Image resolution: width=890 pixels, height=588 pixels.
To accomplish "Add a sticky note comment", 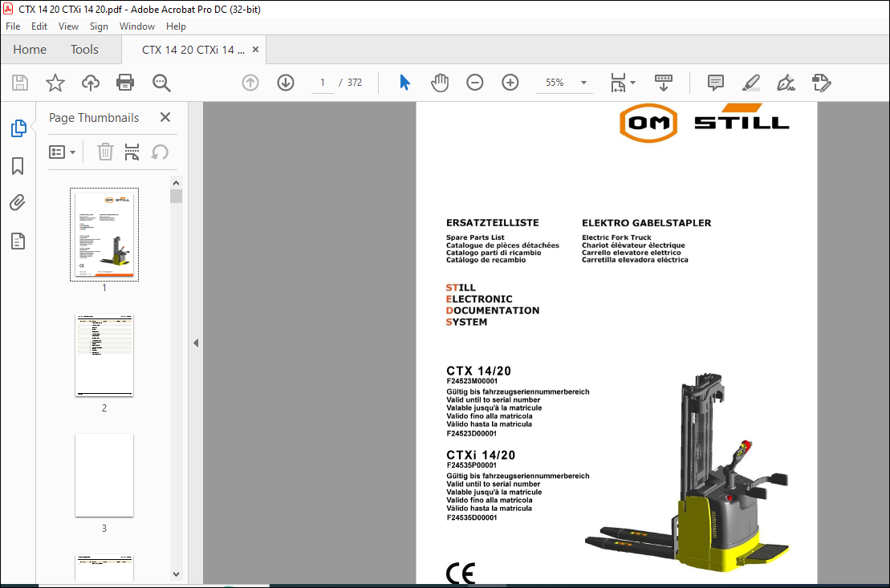I will tap(716, 83).
